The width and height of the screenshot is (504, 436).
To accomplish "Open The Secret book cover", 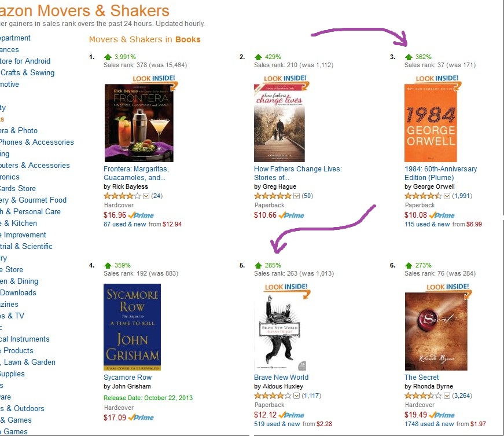I will (x=436, y=331).
